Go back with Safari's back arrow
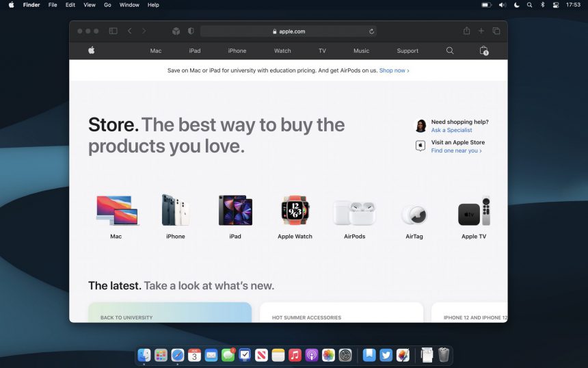588x368 pixels. point(130,31)
